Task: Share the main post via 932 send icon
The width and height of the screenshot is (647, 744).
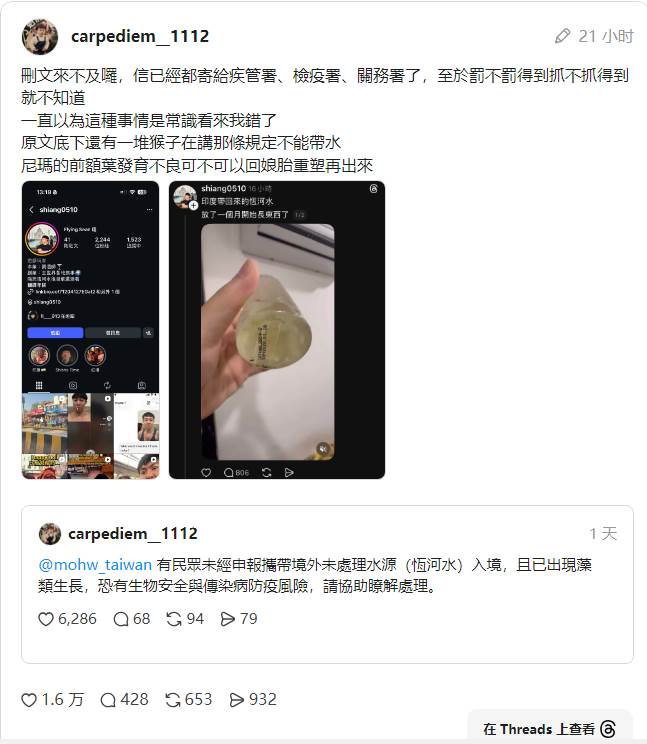Action: point(237,700)
